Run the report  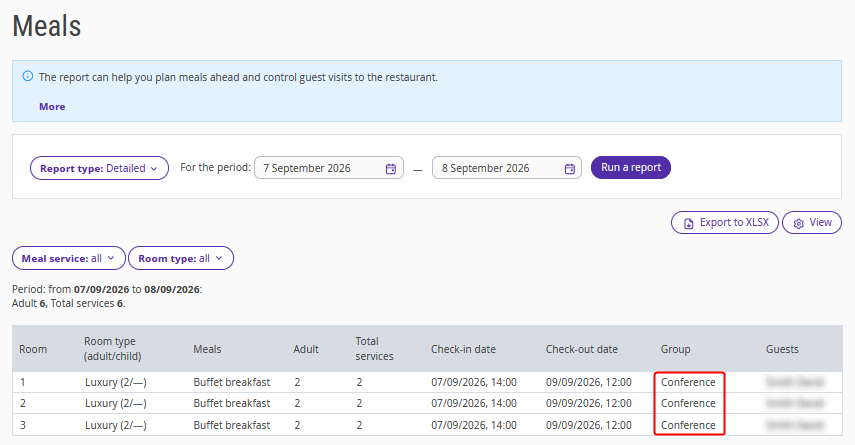click(631, 167)
